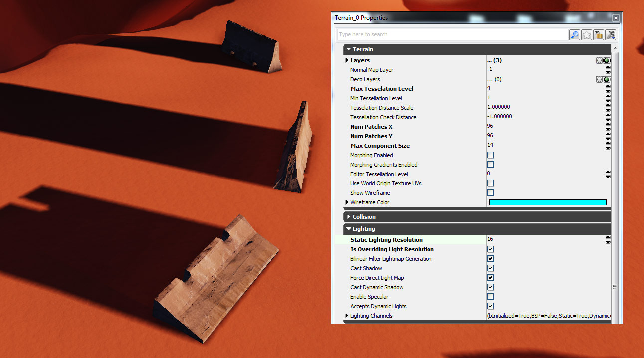Expand the Layers property
Viewport: 644px width, 358px height.
coord(347,60)
